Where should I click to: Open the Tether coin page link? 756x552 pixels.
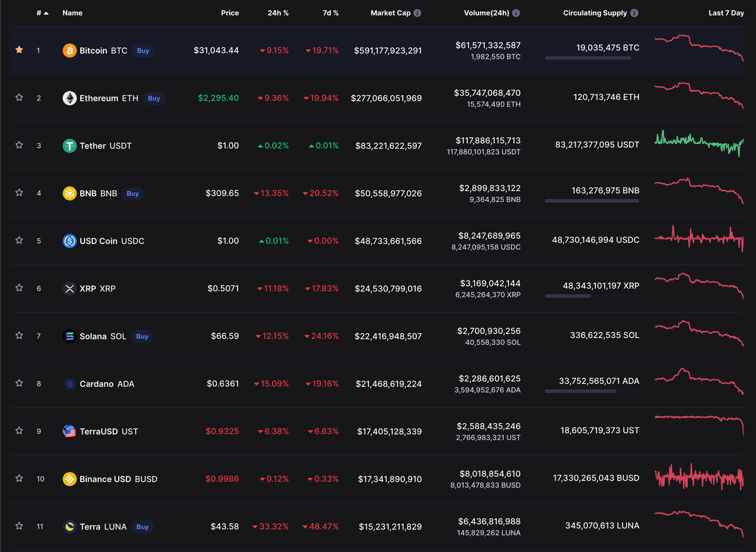tap(106, 146)
